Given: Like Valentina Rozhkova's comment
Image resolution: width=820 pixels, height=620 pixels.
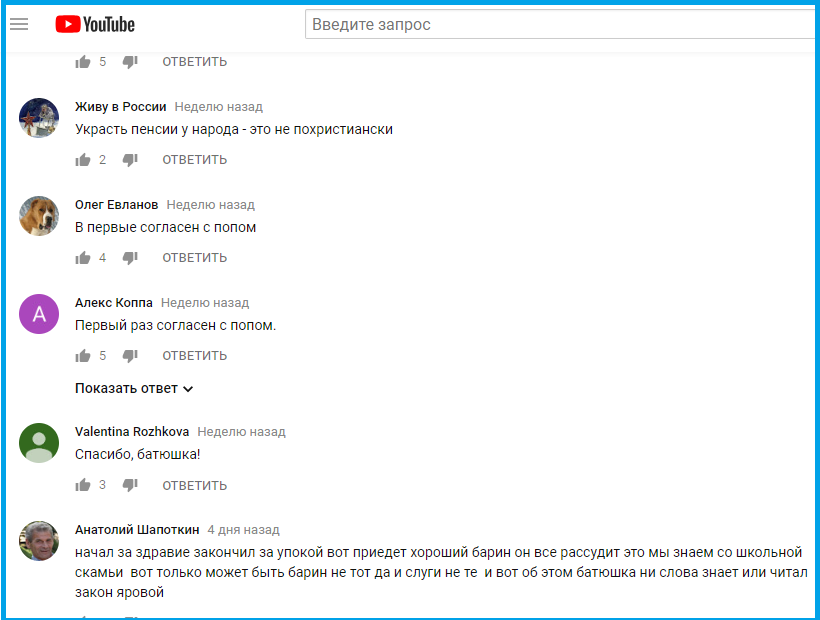Looking at the screenshot, I should point(83,485).
